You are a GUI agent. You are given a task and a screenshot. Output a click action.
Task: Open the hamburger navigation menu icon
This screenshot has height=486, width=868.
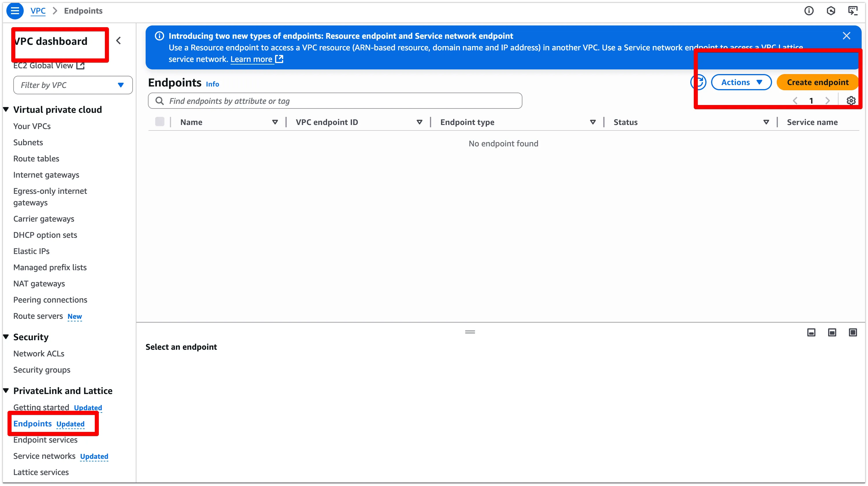click(x=15, y=11)
